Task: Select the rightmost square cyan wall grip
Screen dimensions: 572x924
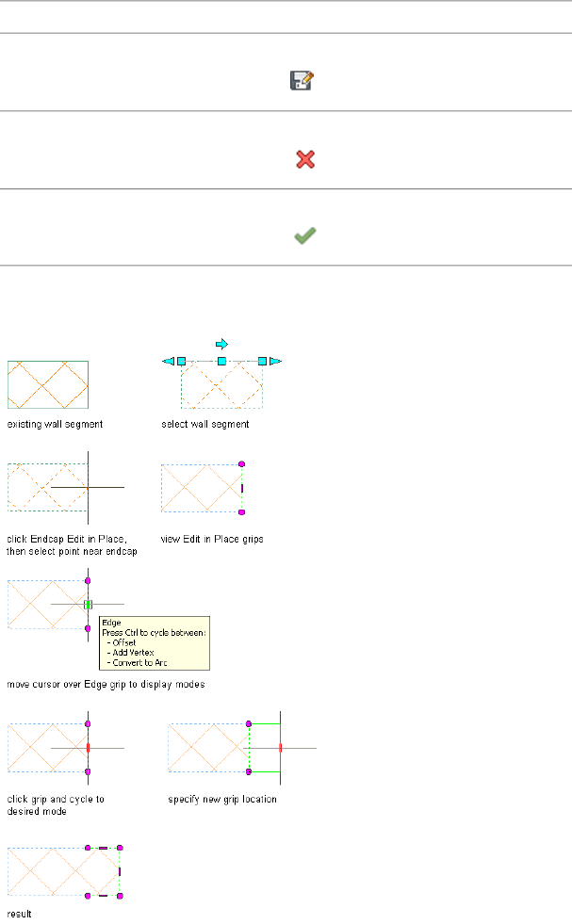Action: [x=263, y=361]
